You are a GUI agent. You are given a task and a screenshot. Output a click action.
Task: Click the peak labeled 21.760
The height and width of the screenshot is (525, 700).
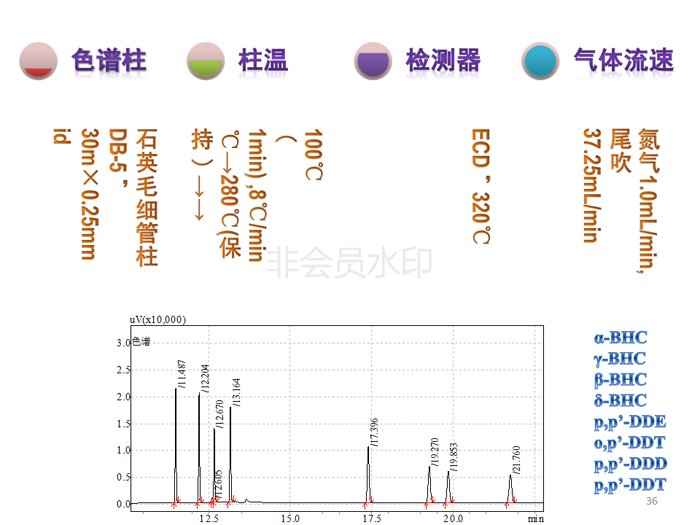tap(510, 485)
